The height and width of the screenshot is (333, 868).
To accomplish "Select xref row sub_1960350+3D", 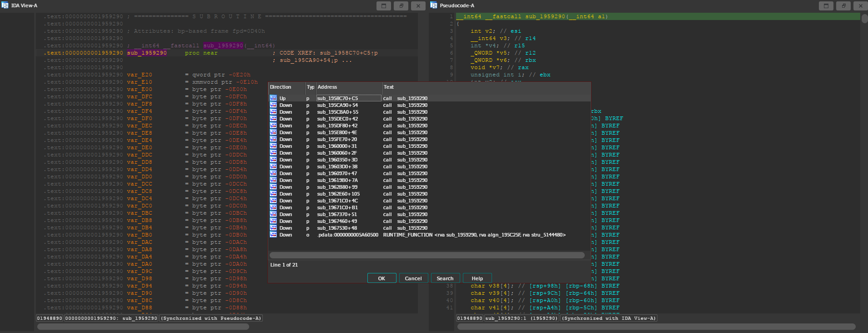I will pos(430,160).
